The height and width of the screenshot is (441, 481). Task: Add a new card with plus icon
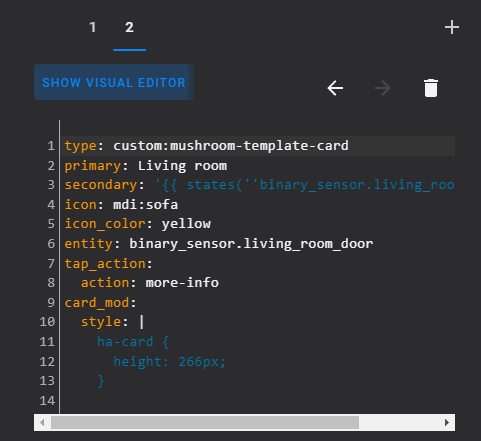coord(452,27)
